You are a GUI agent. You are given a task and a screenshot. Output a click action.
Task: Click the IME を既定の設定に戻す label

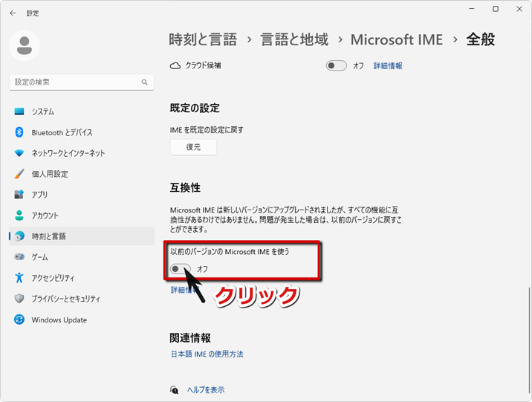(x=207, y=129)
